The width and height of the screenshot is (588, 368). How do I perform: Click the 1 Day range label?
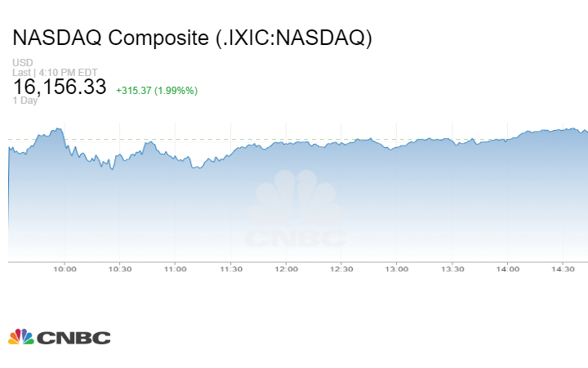pyautogui.click(x=24, y=101)
